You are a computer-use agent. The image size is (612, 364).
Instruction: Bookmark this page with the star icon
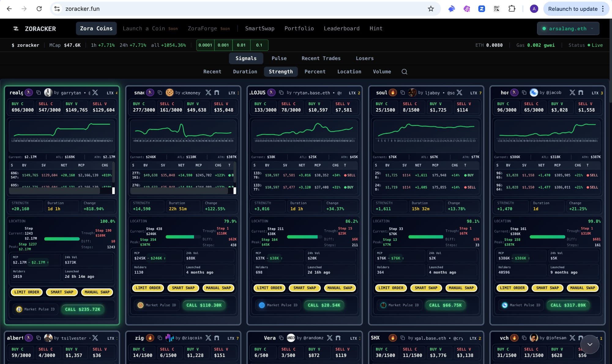431,9
